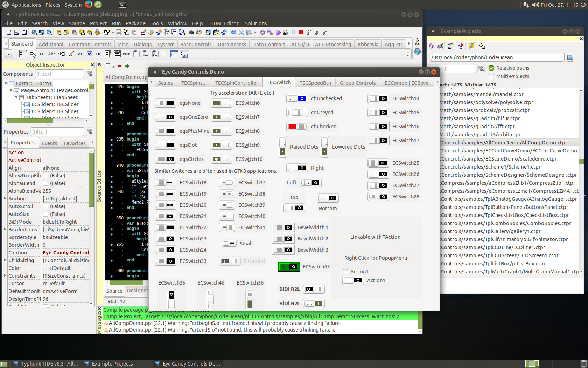Switch to the TECSpeedBtn tab
Viewport: 588px width, 368px height.
click(315, 83)
